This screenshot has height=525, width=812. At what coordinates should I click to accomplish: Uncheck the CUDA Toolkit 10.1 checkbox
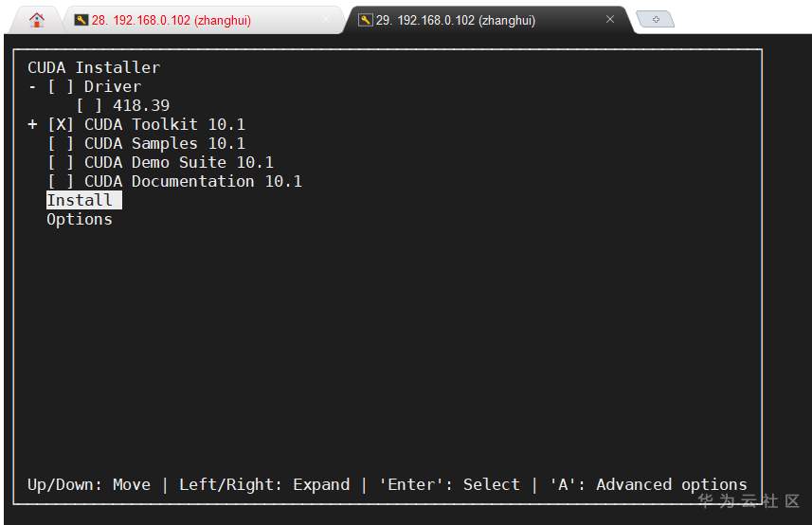61,124
